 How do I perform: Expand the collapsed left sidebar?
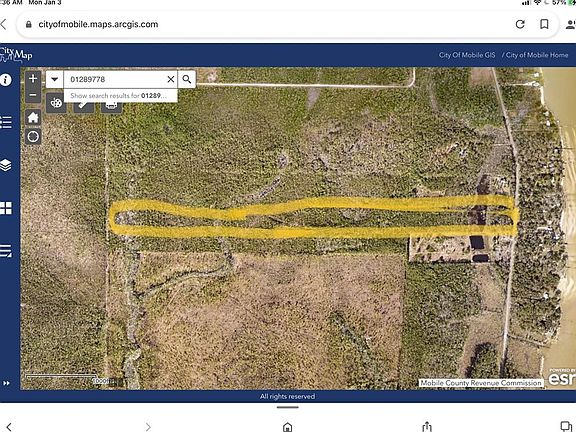[x=7, y=383]
